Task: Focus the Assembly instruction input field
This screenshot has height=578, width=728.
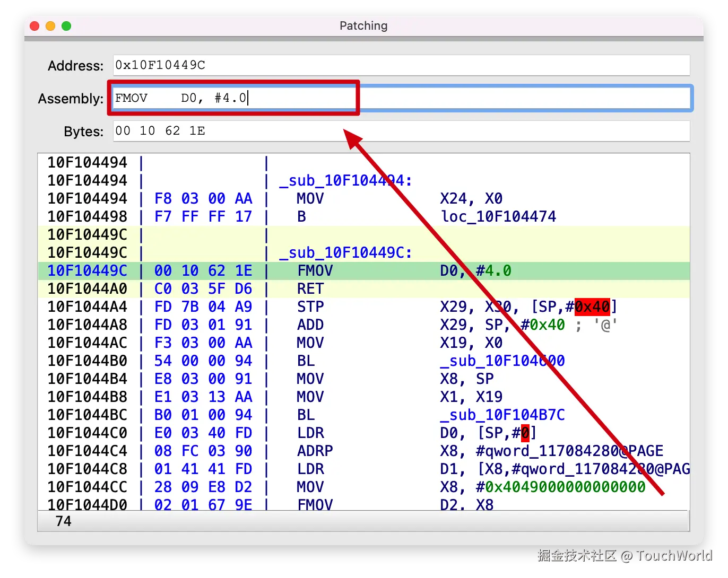Action: pyautogui.click(x=401, y=98)
